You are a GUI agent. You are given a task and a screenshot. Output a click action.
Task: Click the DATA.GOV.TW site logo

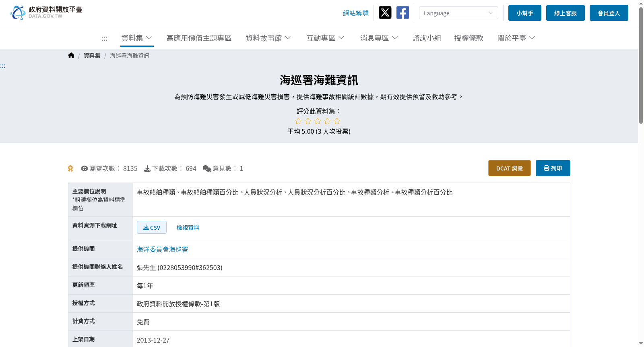46,12
